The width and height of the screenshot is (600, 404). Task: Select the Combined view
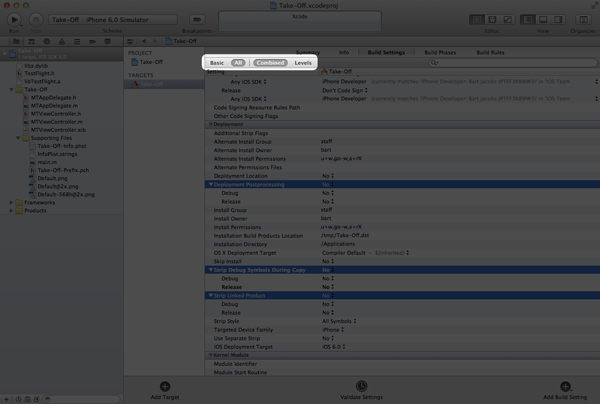pyautogui.click(x=270, y=63)
